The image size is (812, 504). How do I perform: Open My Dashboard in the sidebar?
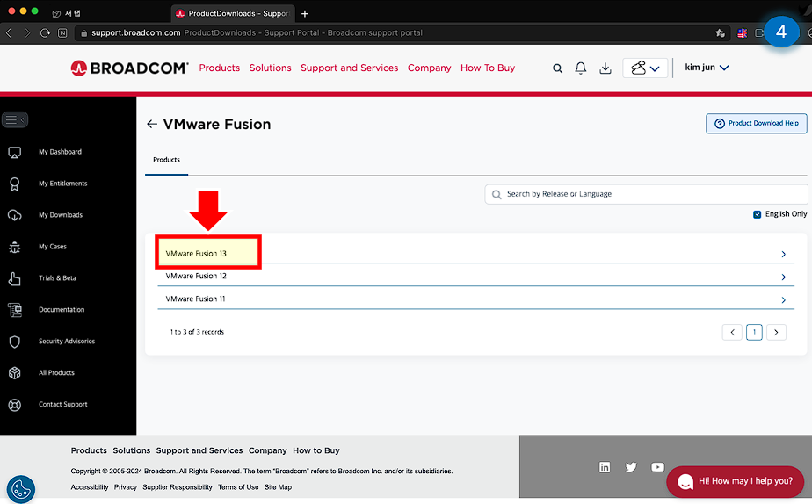(60, 152)
